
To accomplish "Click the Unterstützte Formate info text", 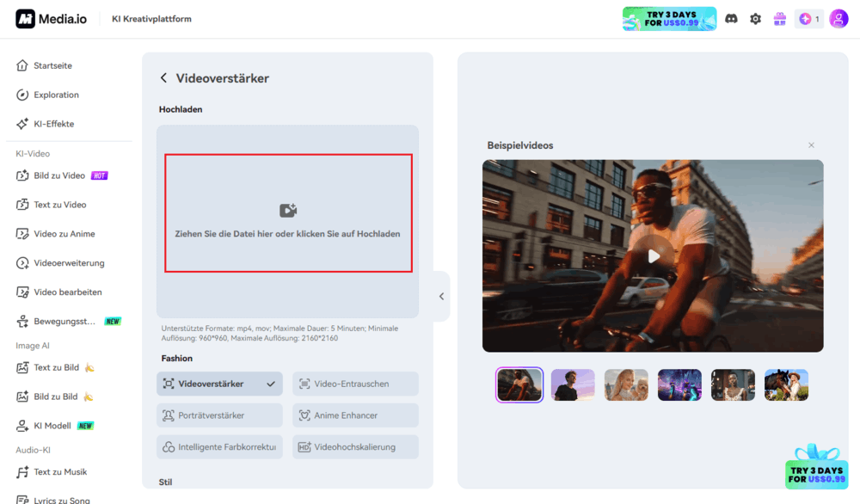I will [x=279, y=333].
